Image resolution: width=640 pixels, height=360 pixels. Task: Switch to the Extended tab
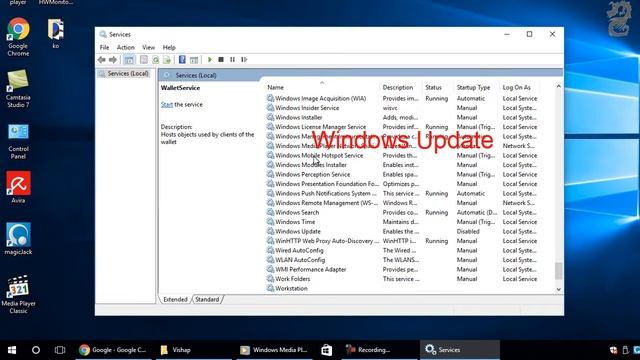175,299
